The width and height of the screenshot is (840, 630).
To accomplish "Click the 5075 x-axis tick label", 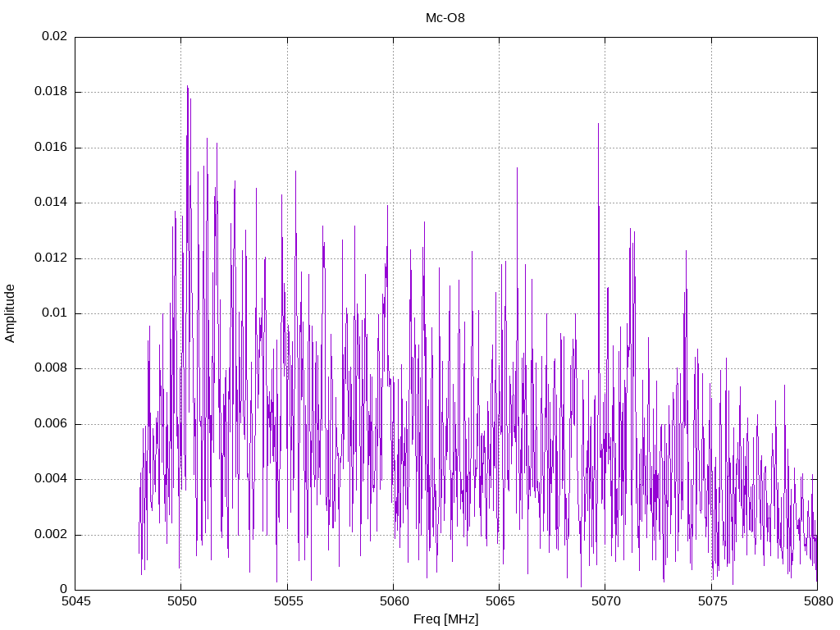I will click(x=712, y=601).
